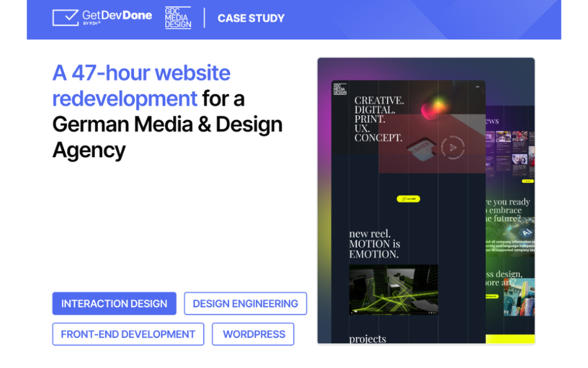The width and height of the screenshot is (588, 368).
Task: Click the paperclip icon inside the yellow pill
Action: (x=404, y=199)
